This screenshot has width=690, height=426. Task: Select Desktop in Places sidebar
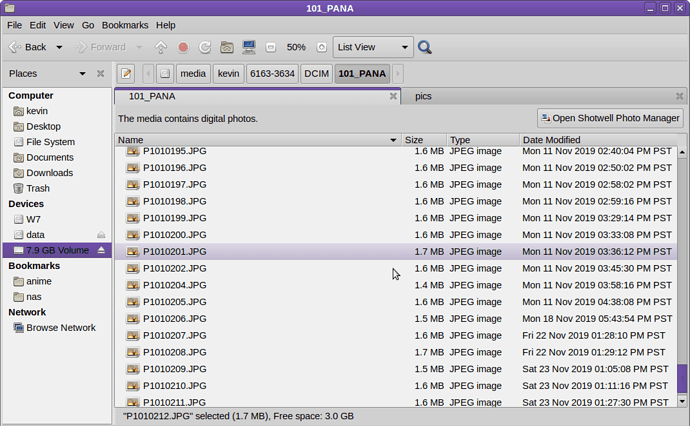pos(43,126)
